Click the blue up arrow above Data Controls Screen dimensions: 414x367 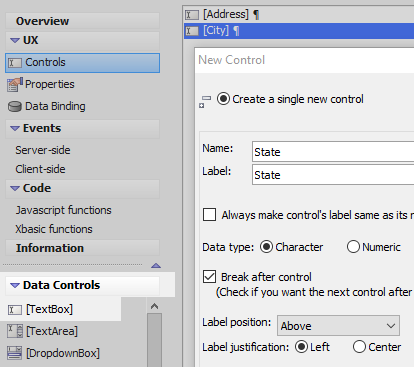(156, 266)
